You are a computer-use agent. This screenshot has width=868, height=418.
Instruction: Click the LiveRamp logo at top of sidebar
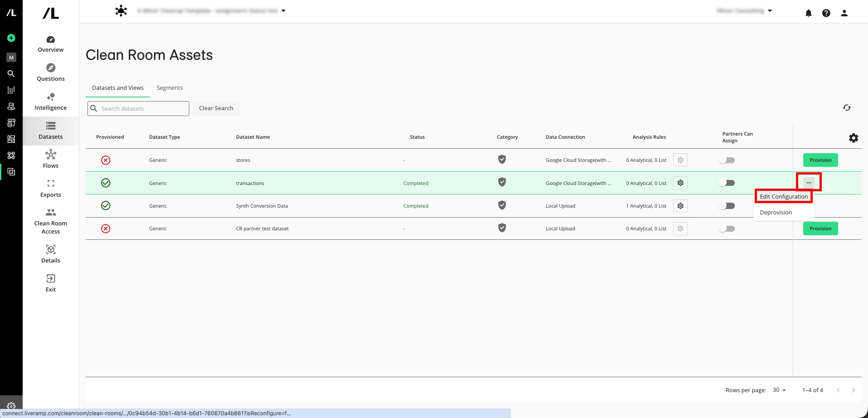click(x=51, y=14)
